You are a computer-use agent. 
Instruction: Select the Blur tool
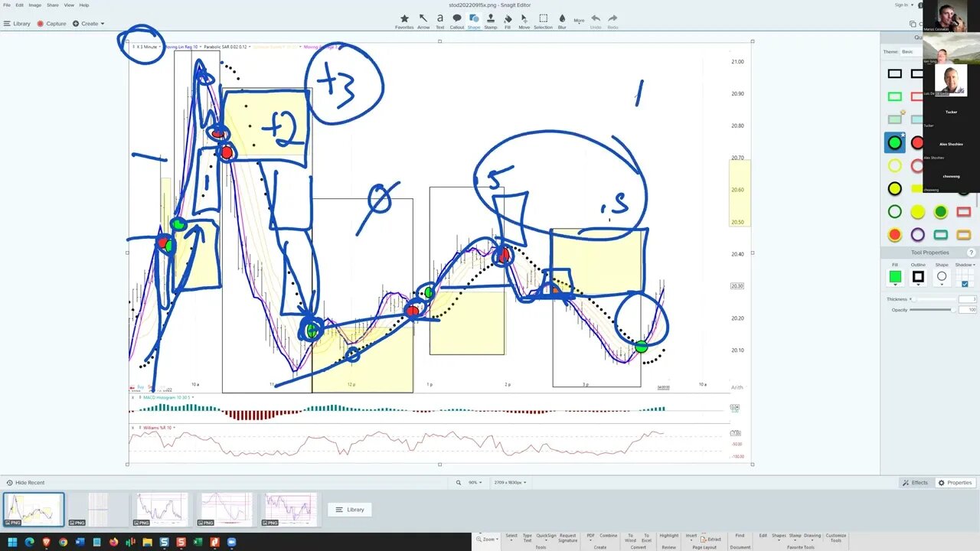tap(562, 21)
